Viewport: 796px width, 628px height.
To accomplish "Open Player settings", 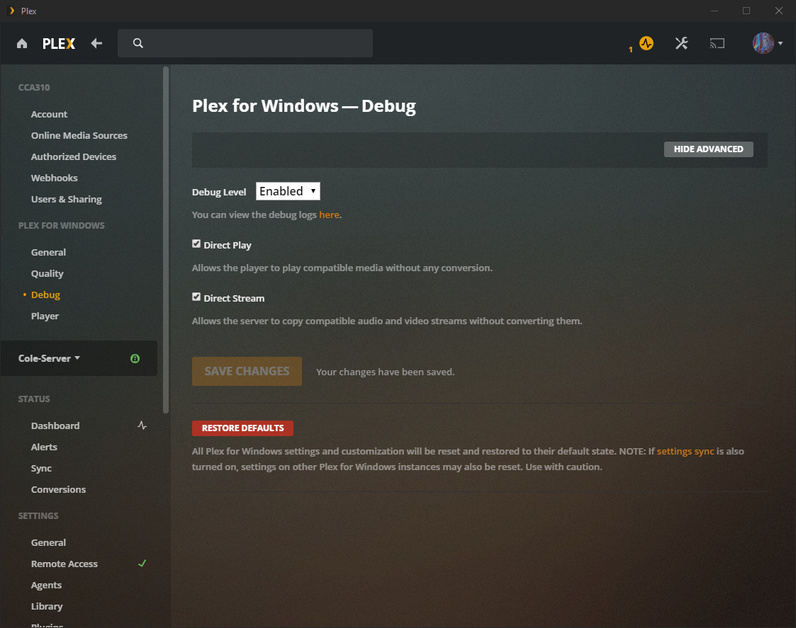I will pyautogui.click(x=45, y=316).
